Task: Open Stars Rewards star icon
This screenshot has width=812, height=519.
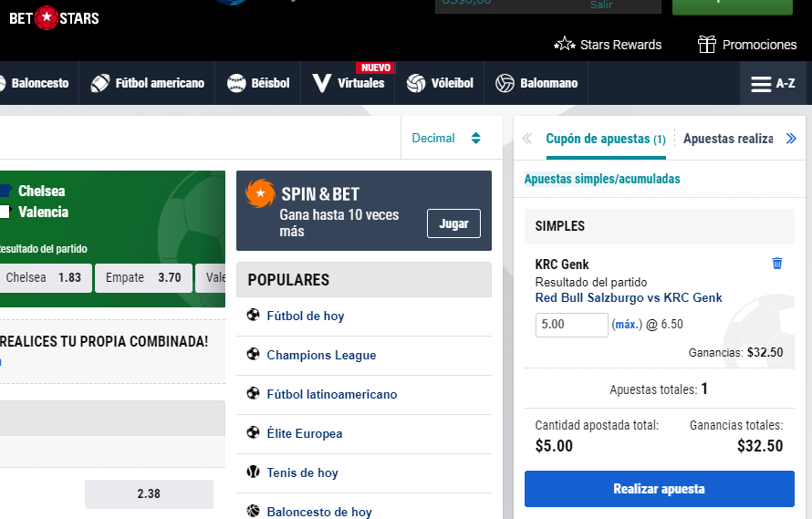Action: 565,45
